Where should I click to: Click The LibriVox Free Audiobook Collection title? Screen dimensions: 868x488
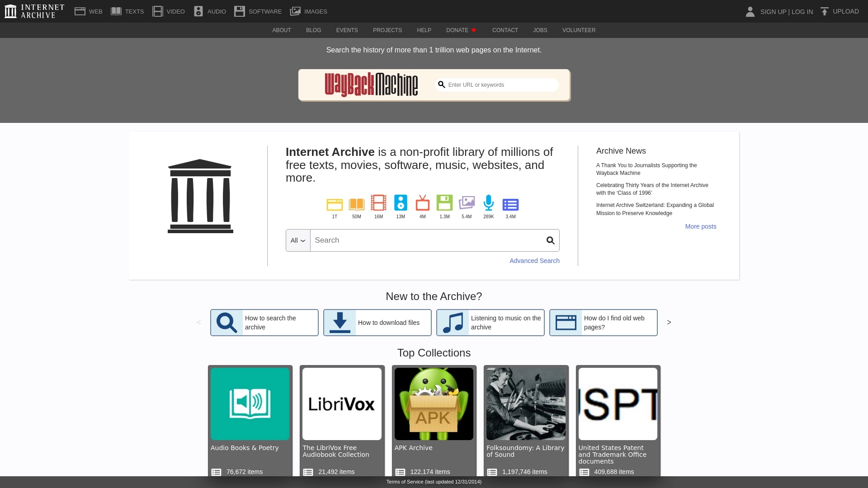point(336,451)
